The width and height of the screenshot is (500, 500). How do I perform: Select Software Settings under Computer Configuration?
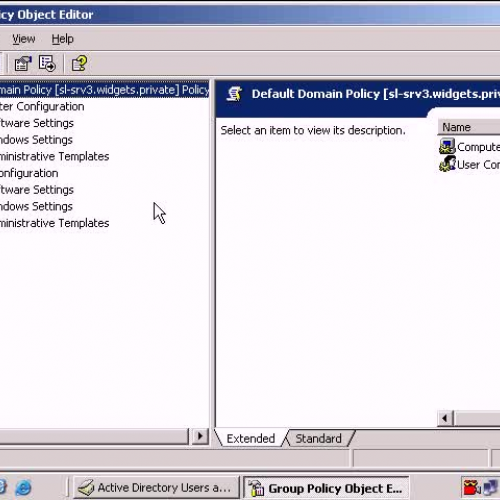(37, 123)
